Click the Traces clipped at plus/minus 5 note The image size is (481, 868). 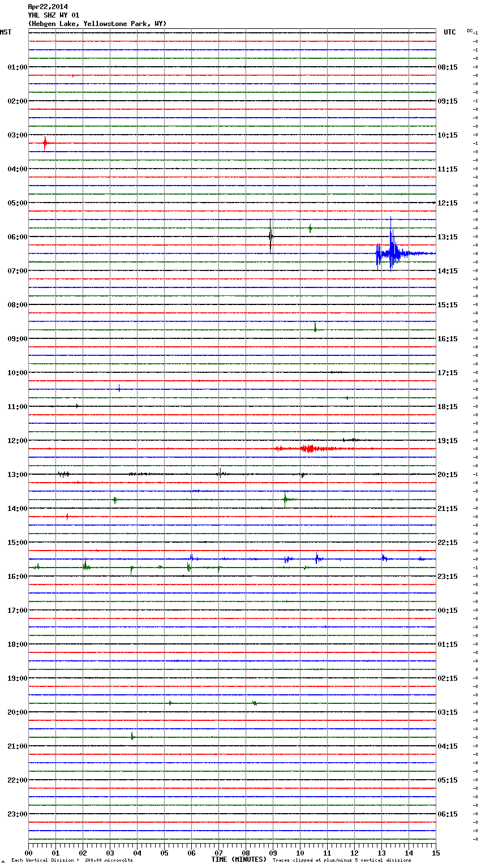pos(342,861)
